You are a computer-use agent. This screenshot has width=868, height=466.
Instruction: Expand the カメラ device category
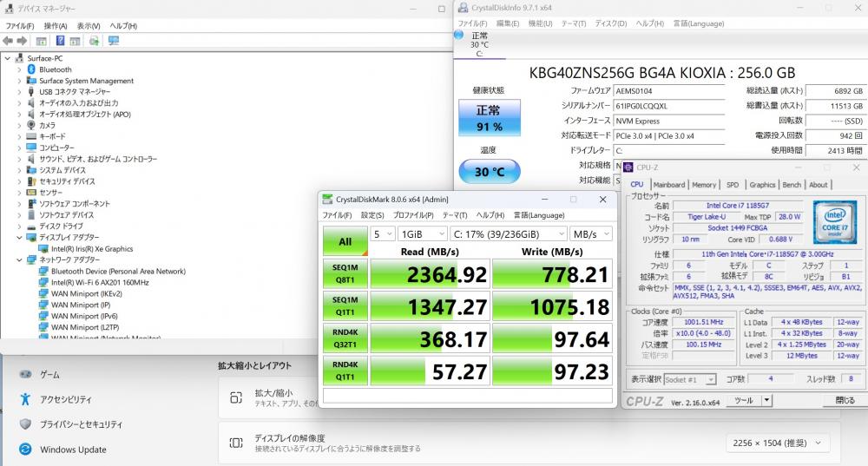tap(20, 125)
